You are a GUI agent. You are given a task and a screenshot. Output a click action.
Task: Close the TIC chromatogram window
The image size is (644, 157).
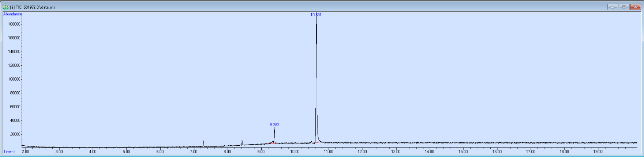[x=636, y=7]
